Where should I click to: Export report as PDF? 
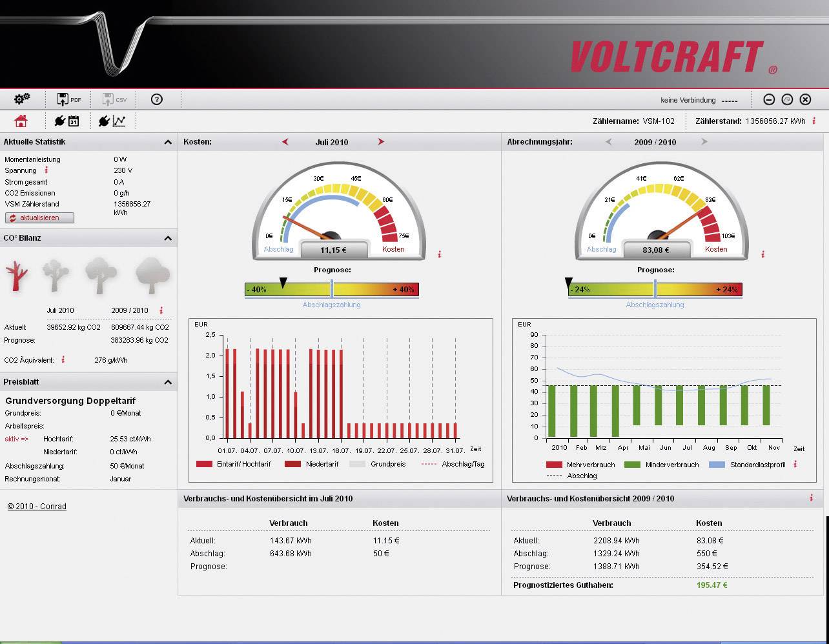68,99
